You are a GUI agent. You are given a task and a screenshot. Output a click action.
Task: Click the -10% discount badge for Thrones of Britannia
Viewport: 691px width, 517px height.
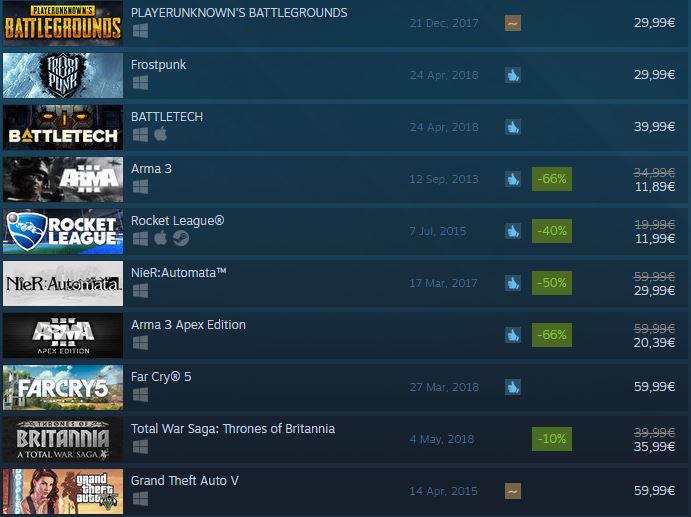[x=552, y=439]
